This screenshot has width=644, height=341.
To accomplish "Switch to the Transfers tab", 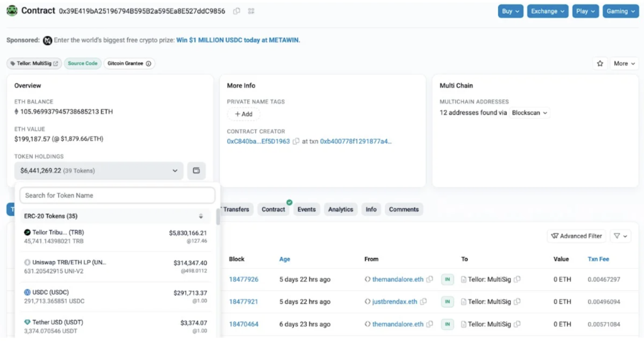I will (236, 209).
